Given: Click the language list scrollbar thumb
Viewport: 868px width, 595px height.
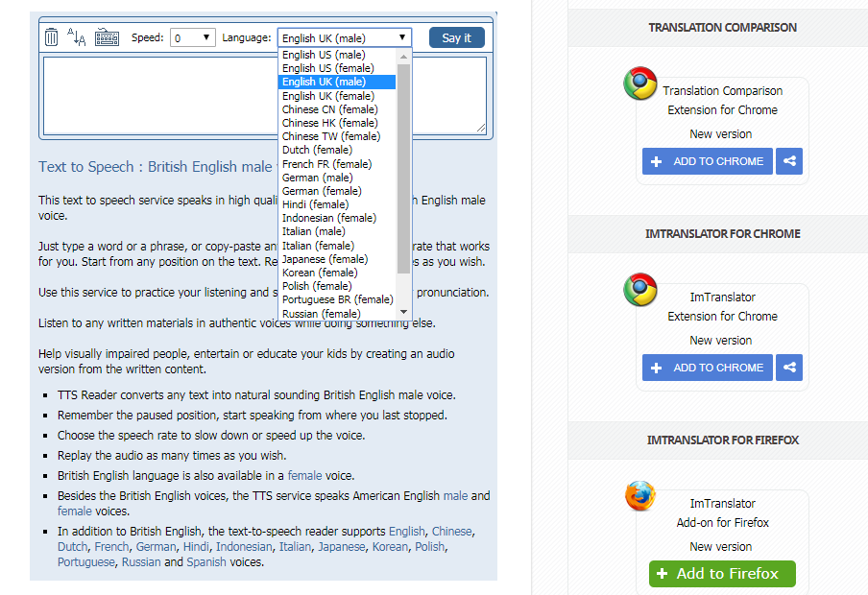Looking at the screenshot, I should point(403,169).
